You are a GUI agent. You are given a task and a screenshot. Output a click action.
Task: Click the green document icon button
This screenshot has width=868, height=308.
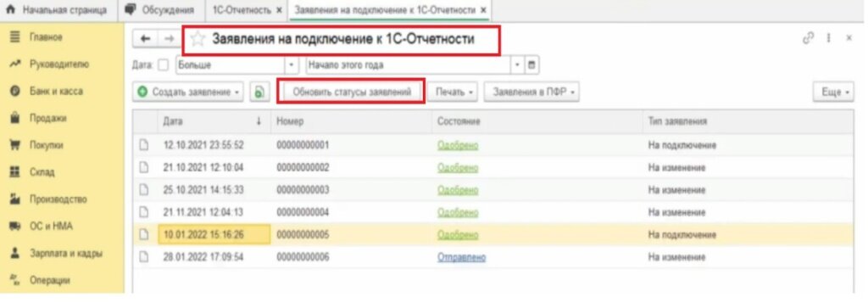coord(259,92)
